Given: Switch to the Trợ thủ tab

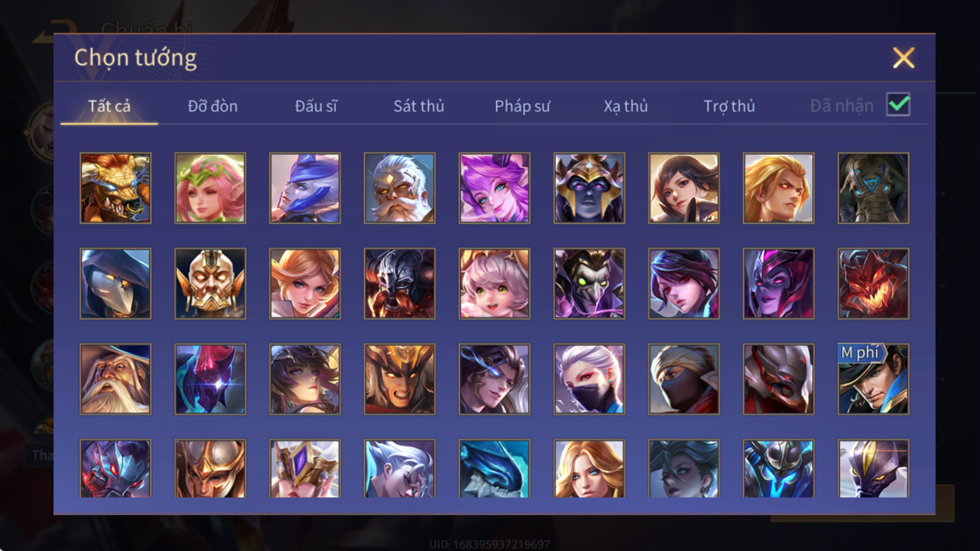Looking at the screenshot, I should [x=729, y=106].
